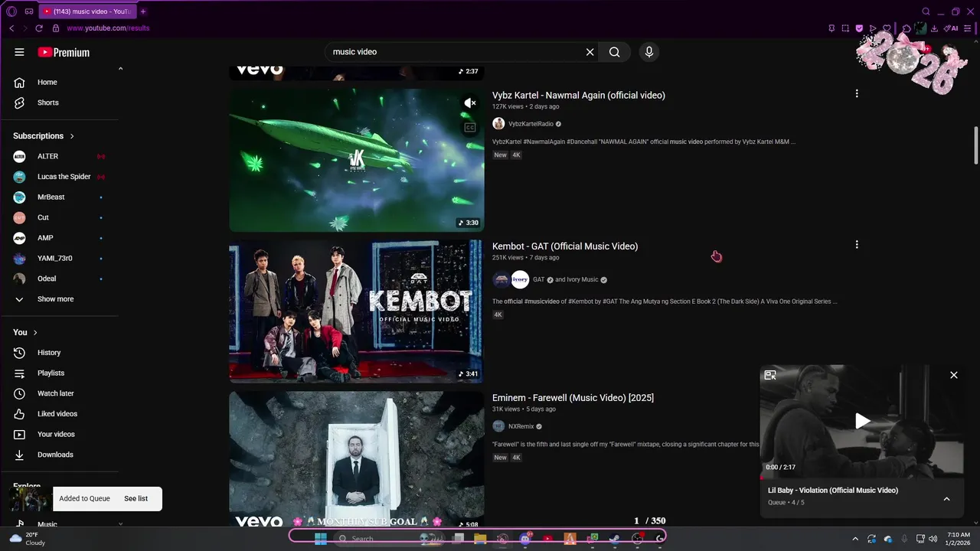This screenshot has height=551, width=980.
Task: Open browser tab search magnifier
Action: [x=926, y=11]
